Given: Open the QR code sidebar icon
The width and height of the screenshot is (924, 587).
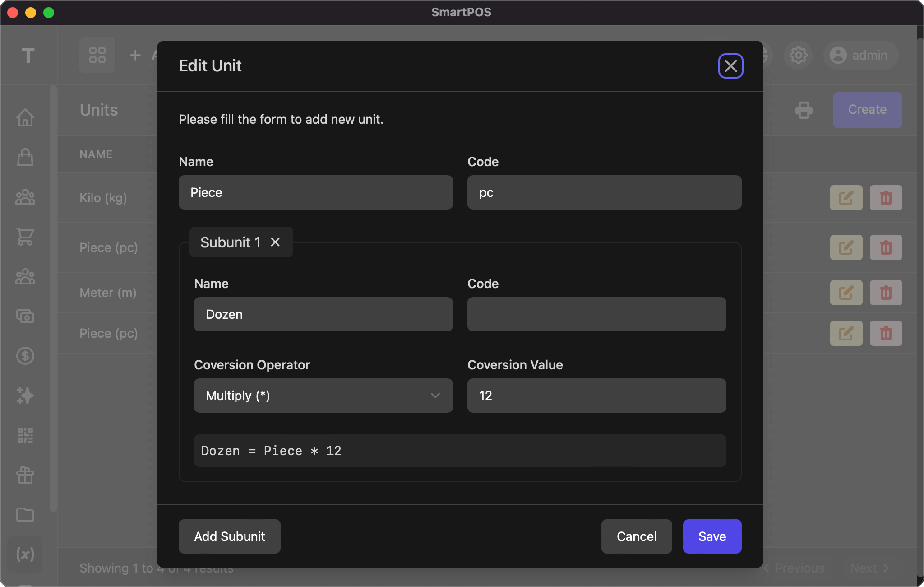Looking at the screenshot, I should 25,435.
